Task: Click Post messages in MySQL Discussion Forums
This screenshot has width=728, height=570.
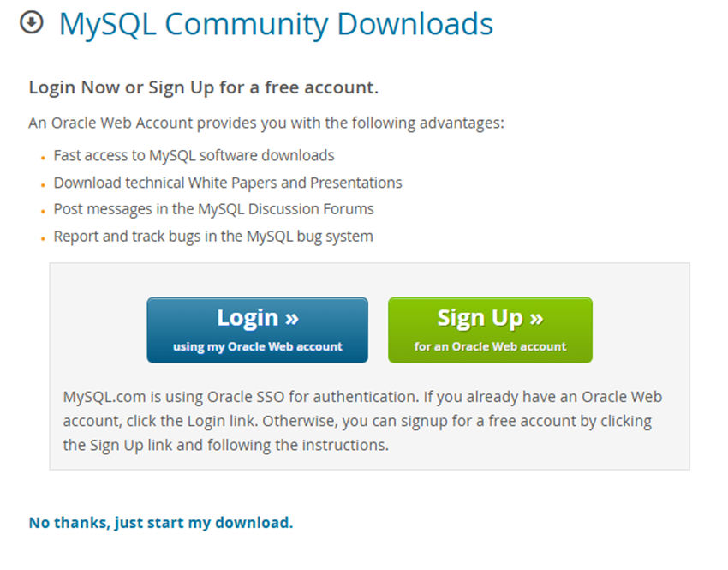Action: pyautogui.click(x=213, y=209)
